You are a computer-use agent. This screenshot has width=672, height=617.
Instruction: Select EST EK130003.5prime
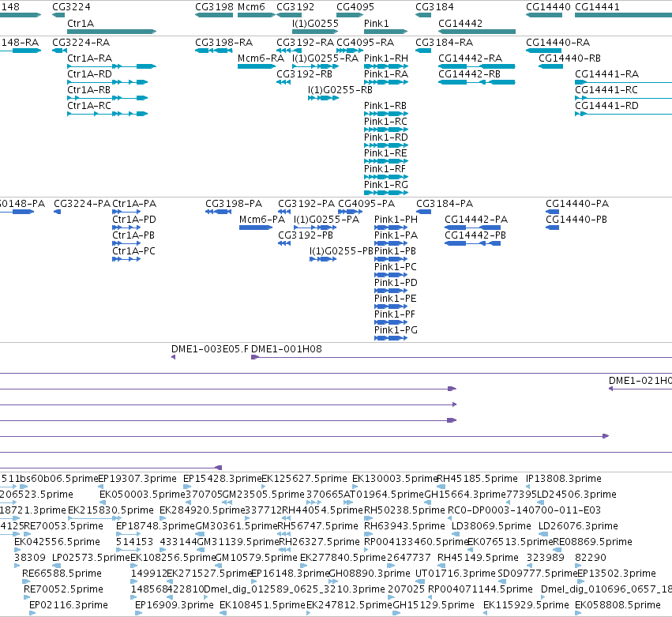coord(355,486)
